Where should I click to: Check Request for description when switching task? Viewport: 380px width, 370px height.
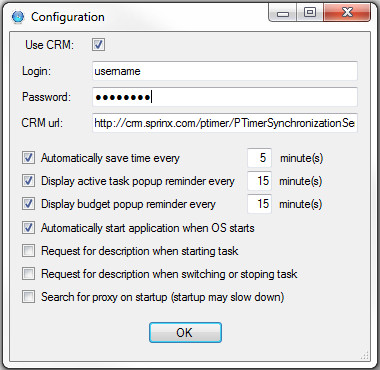pos(28,274)
